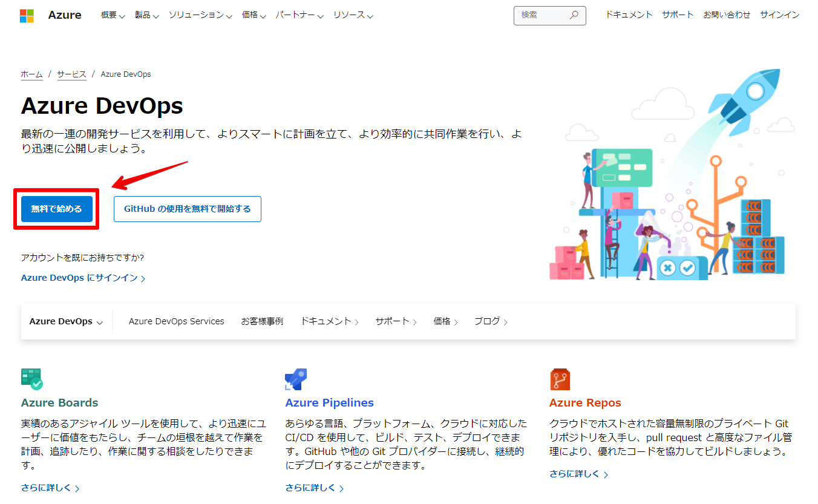Click the Azure Pipelines icon

[296, 379]
